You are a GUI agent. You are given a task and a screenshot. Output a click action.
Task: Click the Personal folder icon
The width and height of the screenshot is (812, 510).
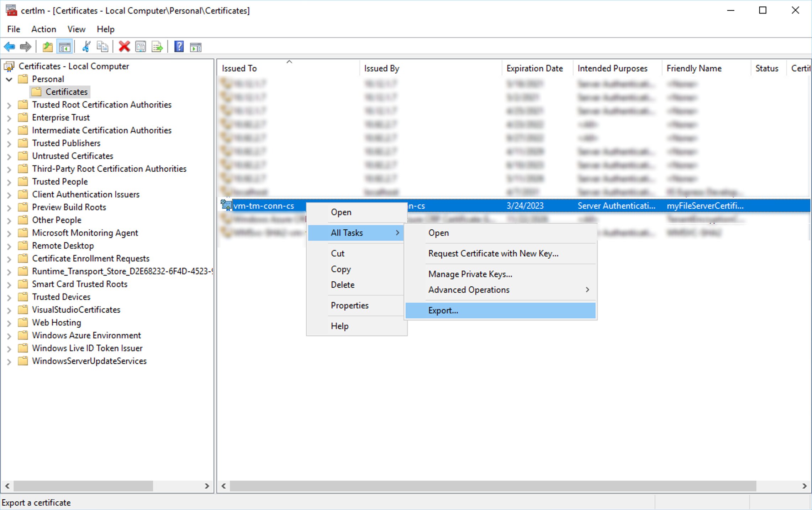[x=23, y=79]
